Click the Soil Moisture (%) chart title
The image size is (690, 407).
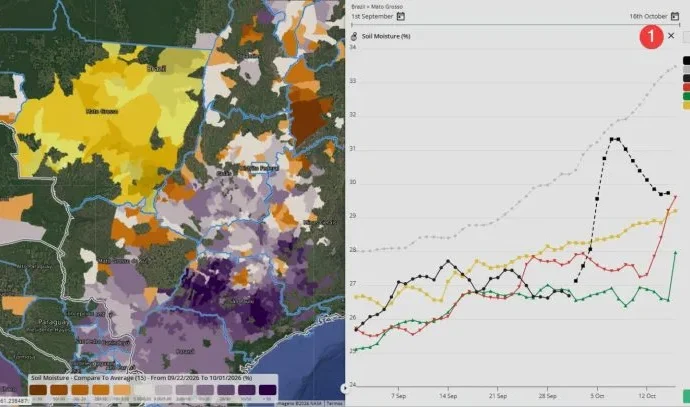click(386, 36)
